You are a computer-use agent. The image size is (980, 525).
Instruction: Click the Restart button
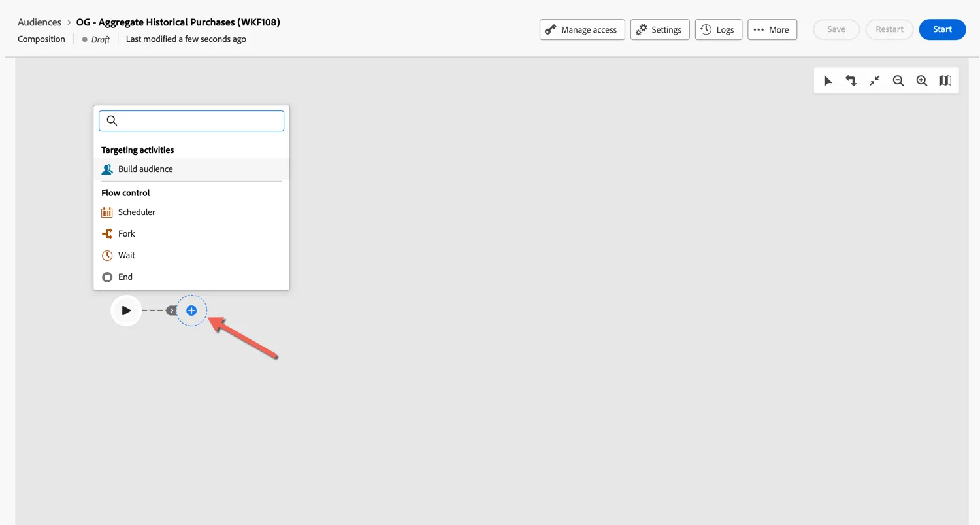tap(889, 29)
